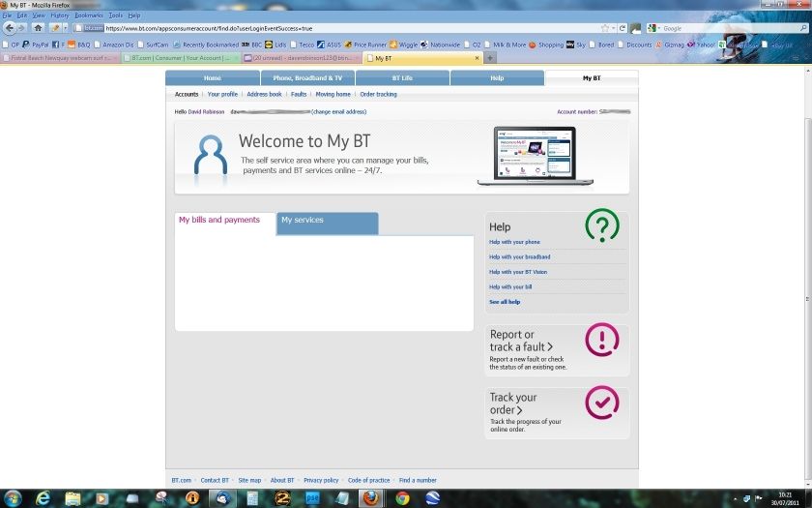The height and width of the screenshot is (508, 812).
Task: Click the green help question mark icon
Action: point(602,224)
